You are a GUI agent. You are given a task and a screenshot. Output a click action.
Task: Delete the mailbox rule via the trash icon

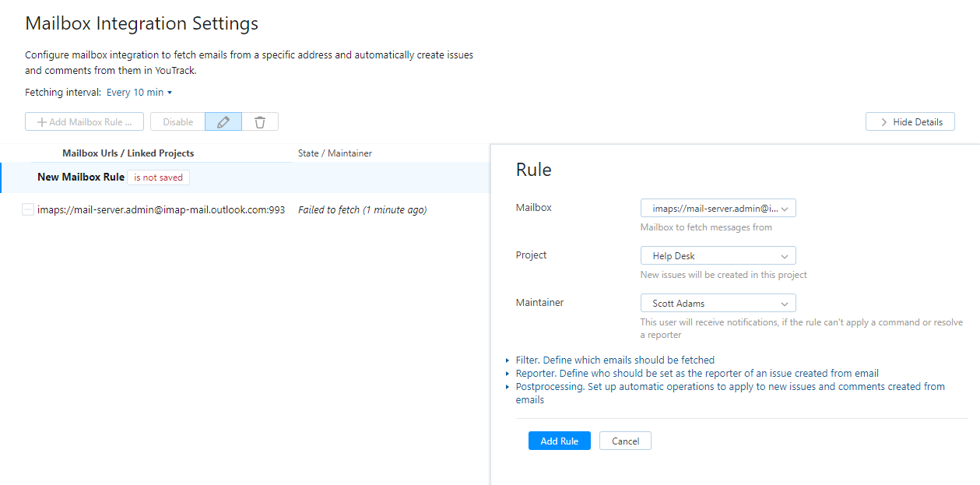260,121
